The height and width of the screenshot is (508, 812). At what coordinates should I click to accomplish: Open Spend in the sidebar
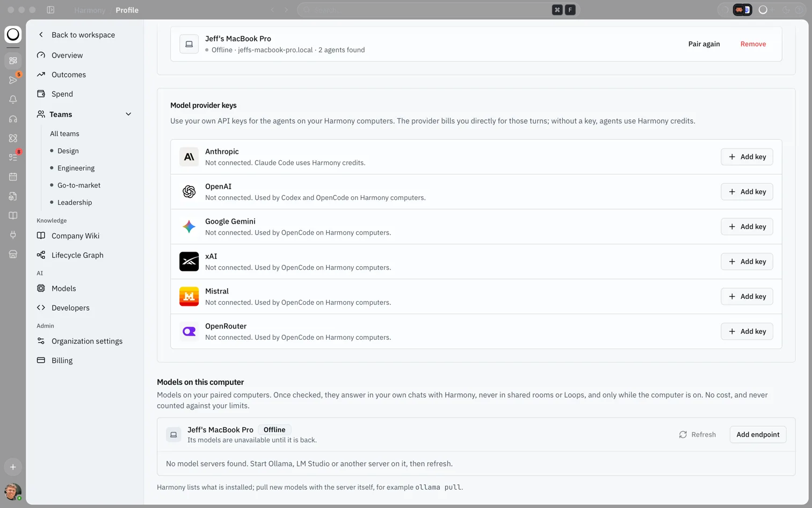[x=85, y=94]
